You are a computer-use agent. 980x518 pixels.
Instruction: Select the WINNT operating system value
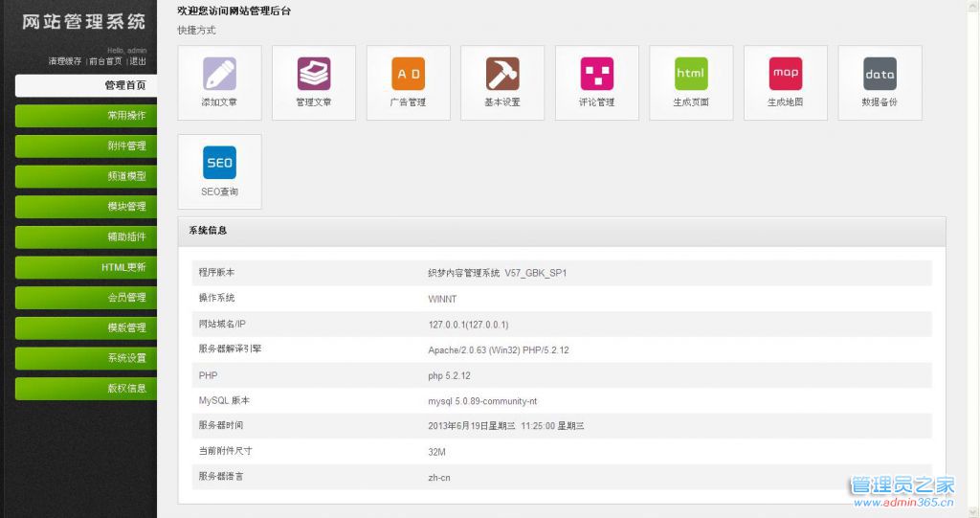[442, 299]
